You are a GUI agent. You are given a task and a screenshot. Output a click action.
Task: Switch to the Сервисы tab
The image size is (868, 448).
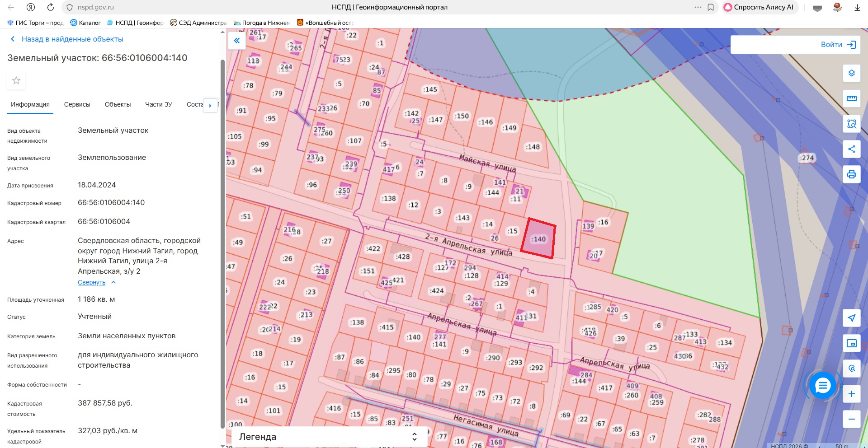(x=77, y=104)
